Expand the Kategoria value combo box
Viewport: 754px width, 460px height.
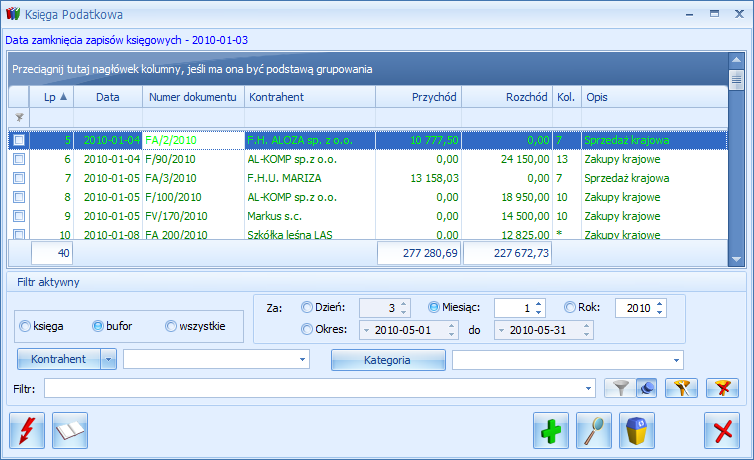pos(676,360)
